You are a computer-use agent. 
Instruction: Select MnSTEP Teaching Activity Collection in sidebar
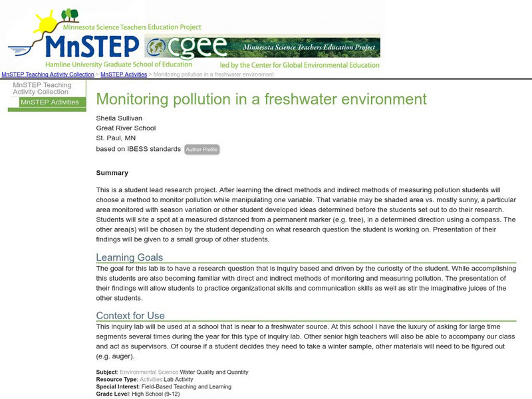pyautogui.click(x=43, y=89)
